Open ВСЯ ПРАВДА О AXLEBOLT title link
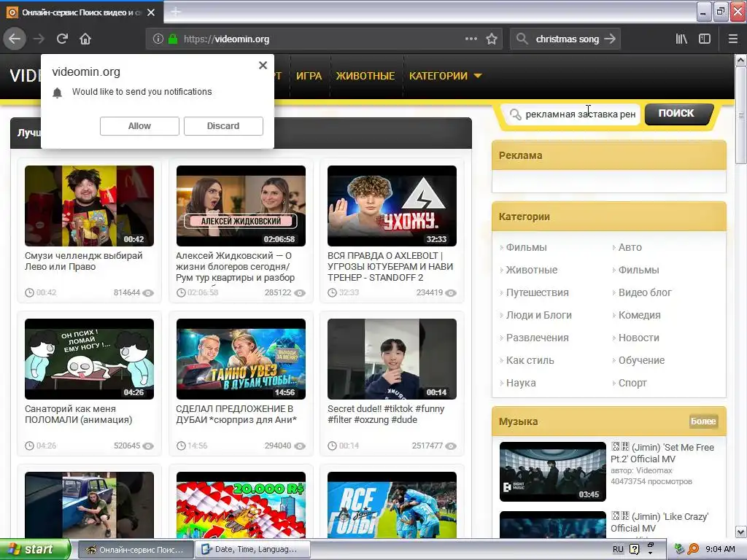The width and height of the screenshot is (747, 560). click(390, 267)
